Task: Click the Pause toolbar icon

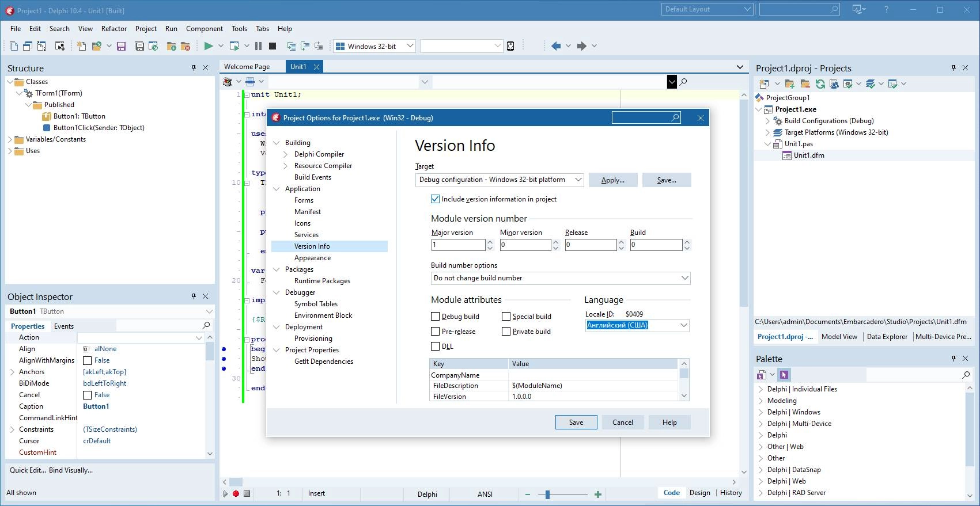Action: [x=258, y=46]
